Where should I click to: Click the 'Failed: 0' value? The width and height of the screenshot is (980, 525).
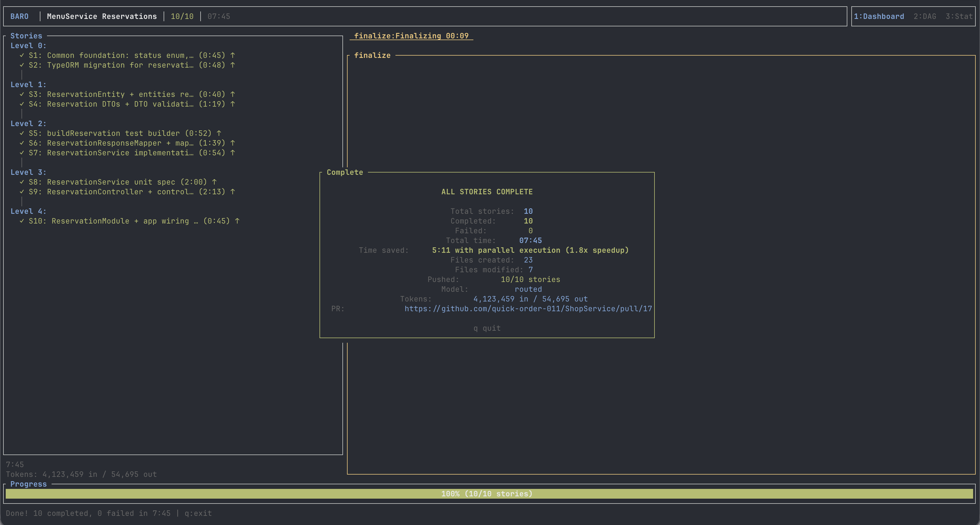(530, 231)
